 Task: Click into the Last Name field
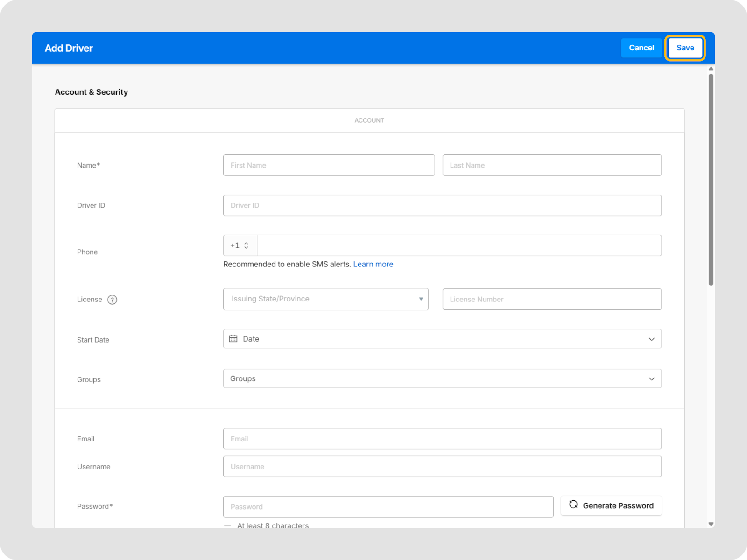pyautogui.click(x=551, y=165)
